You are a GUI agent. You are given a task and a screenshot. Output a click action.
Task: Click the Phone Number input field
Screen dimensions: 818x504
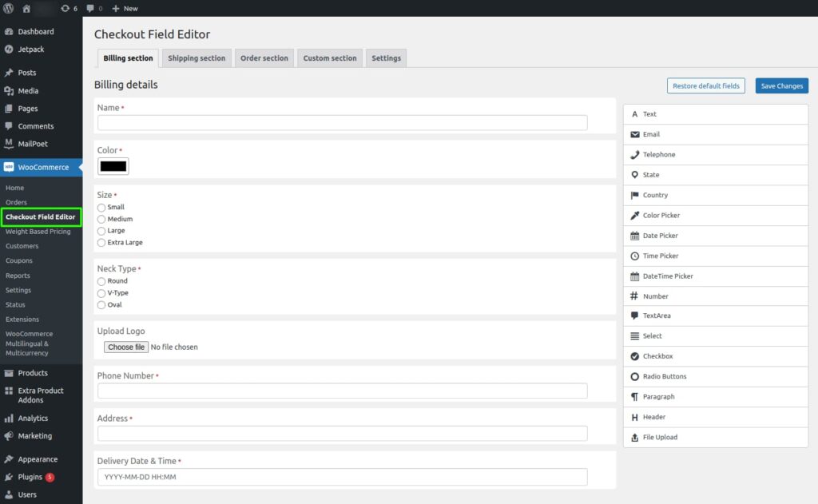tap(342, 391)
